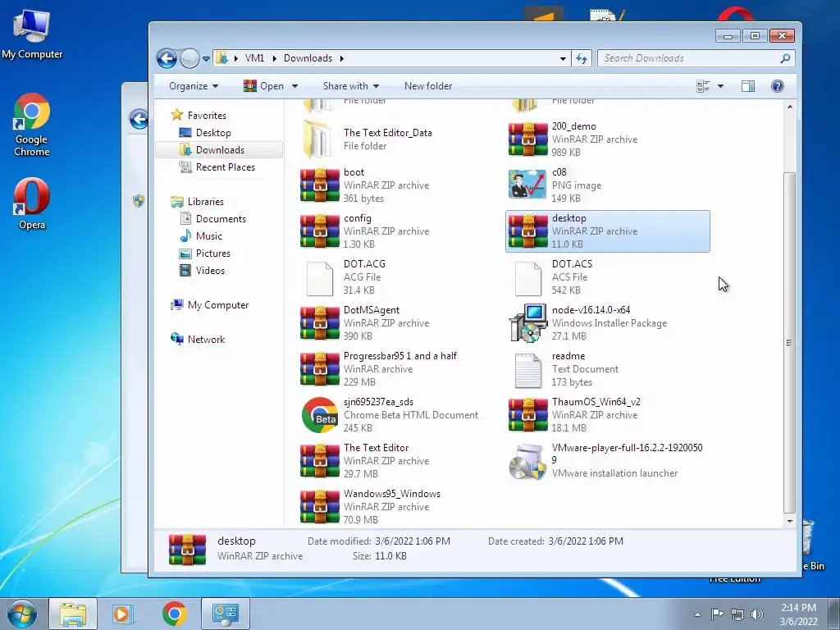
Task: Click the refresh button beside address bar
Action: [582, 58]
